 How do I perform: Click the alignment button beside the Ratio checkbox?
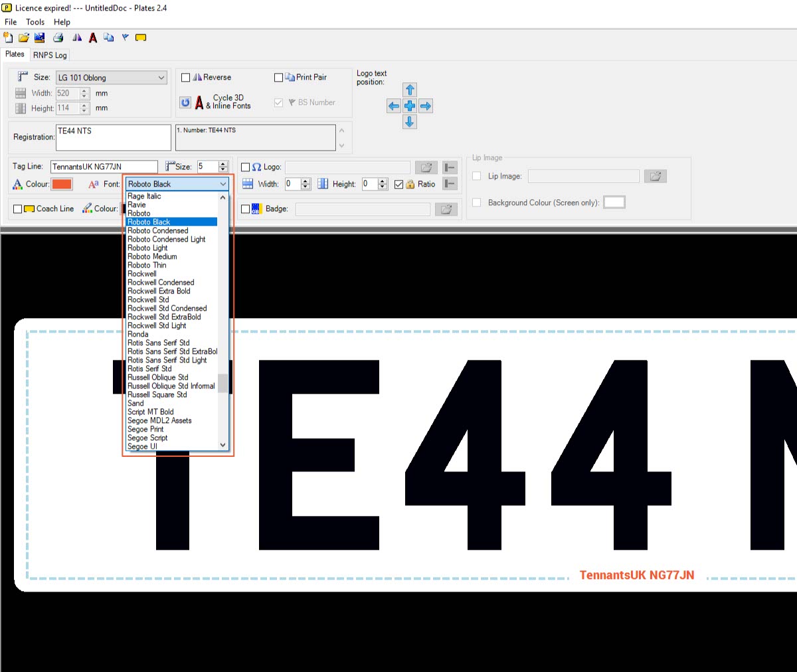pyautogui.click(x=450, y=184)
